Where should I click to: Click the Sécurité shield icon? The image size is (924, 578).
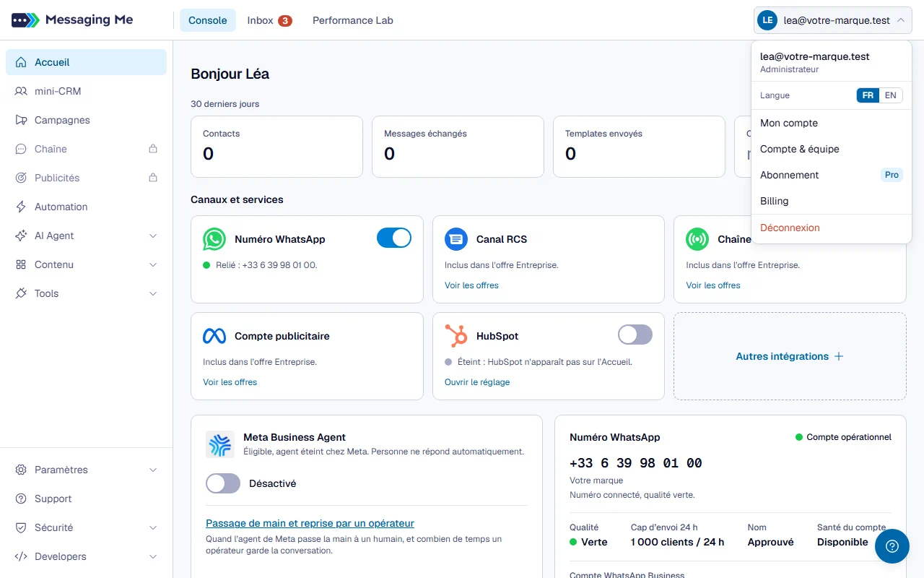click(x=21, y=527)
